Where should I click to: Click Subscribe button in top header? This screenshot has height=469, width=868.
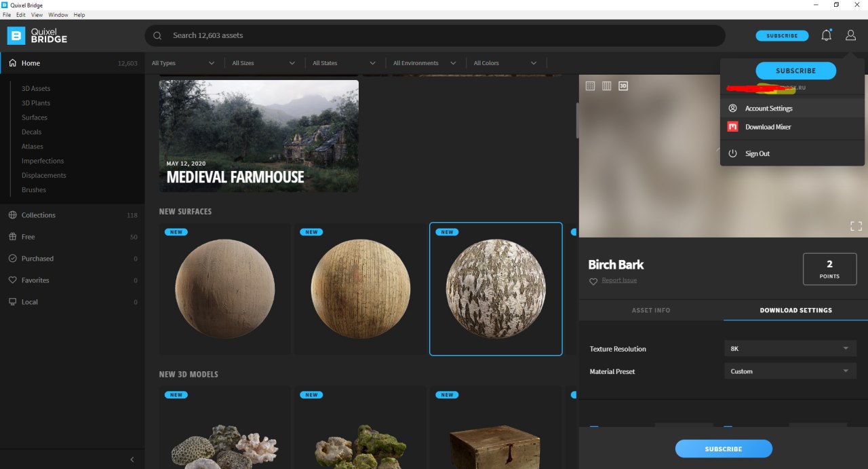(x=782, y=35)
